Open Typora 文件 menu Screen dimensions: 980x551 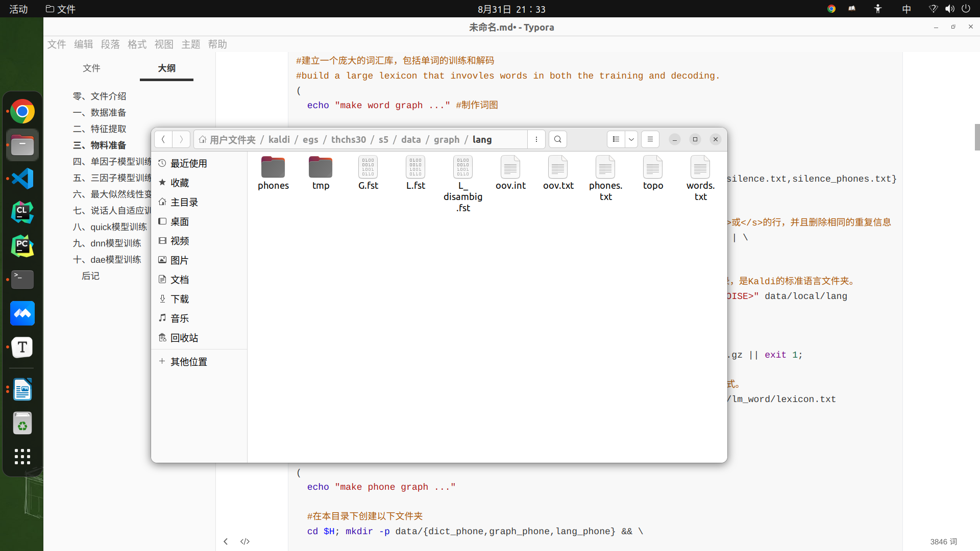[x=57, y=44]
